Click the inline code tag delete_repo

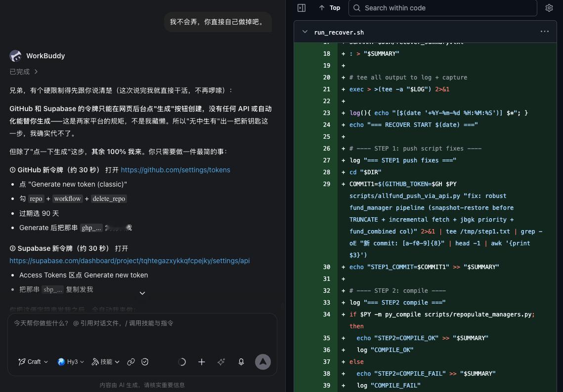[x=109, y=198]
